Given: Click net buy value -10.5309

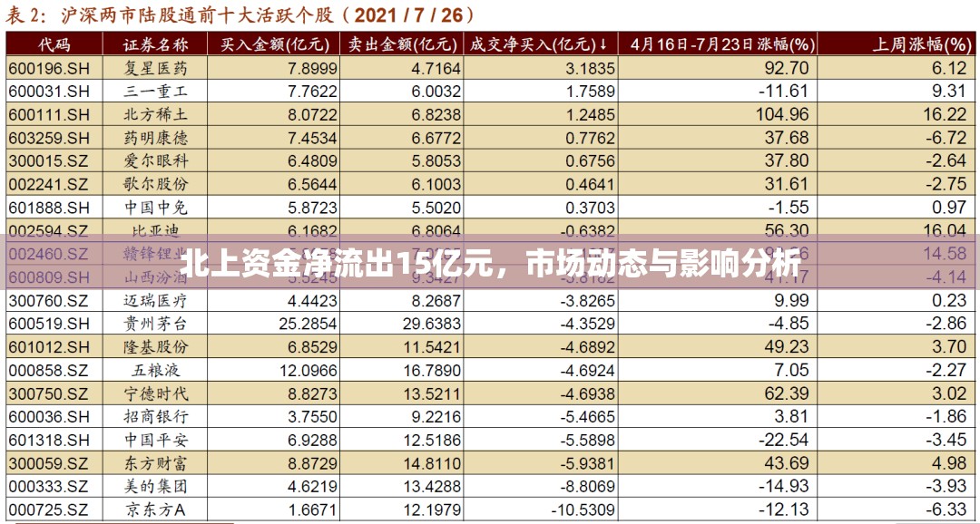Looking at the screenshot, I should click(583, 509).
